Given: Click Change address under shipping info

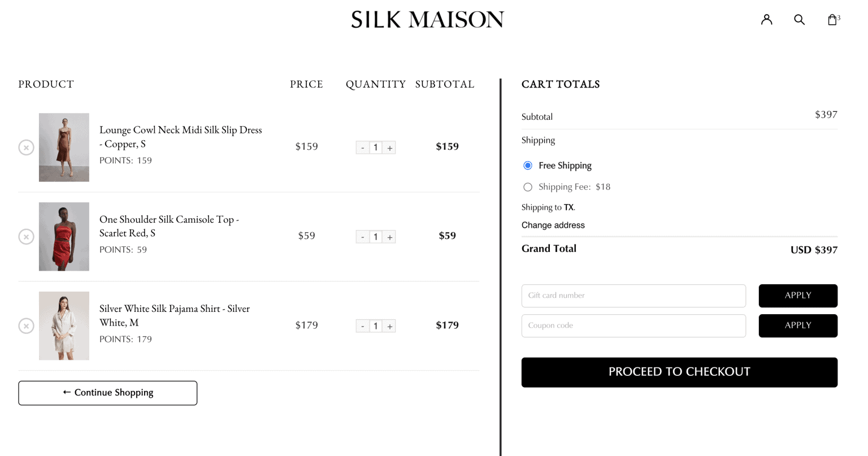Looking at the screenshot, I should tap(553, 225).
